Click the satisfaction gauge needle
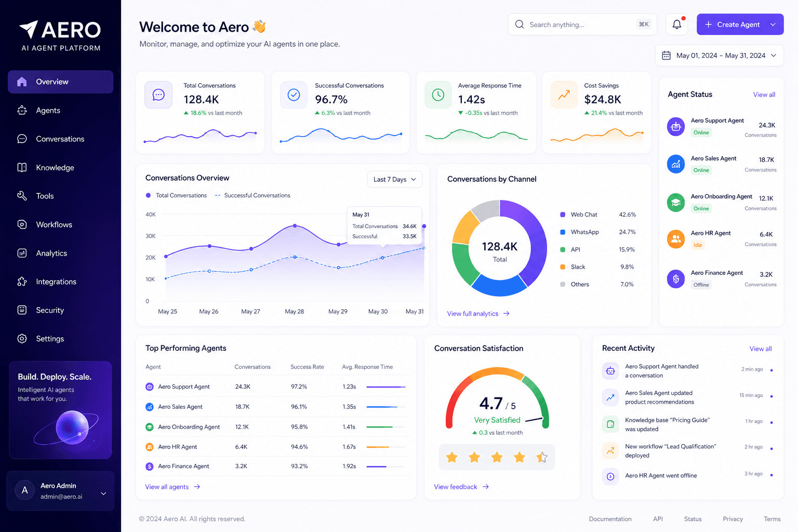 (535, 420)
